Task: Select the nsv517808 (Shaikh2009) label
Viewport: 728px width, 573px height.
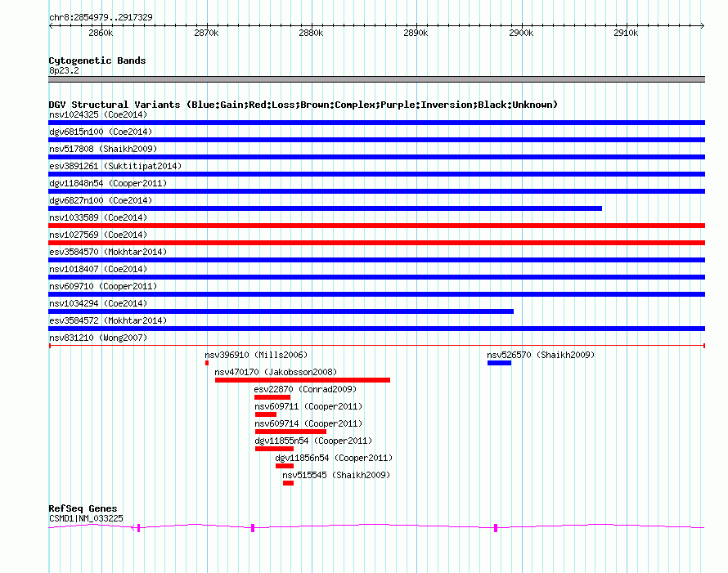Action: point(102,149)
